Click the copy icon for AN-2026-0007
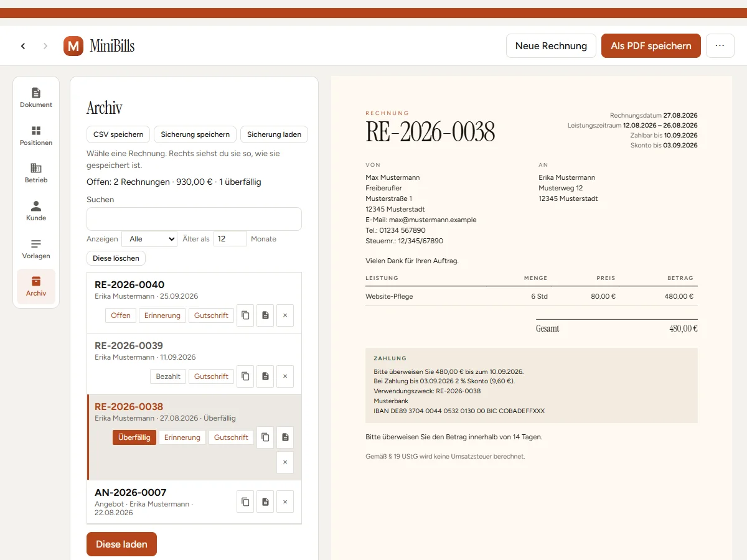The width and height of the screenshot is (747, 560). click(245, 502)
